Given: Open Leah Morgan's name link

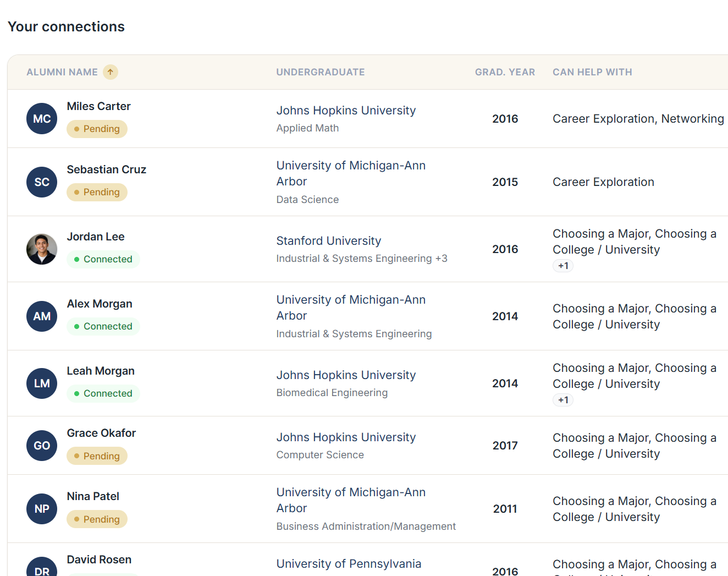Looking at the screenshot, I should [x=101, y=371].
